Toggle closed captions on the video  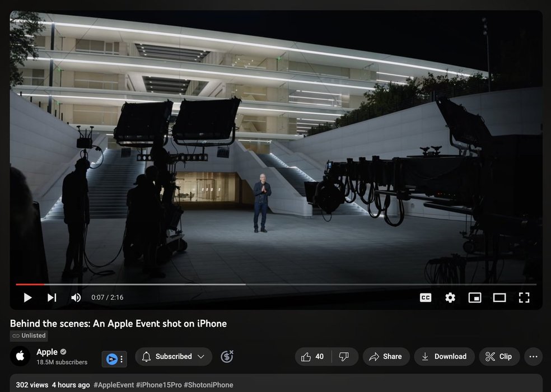point(426,298)
